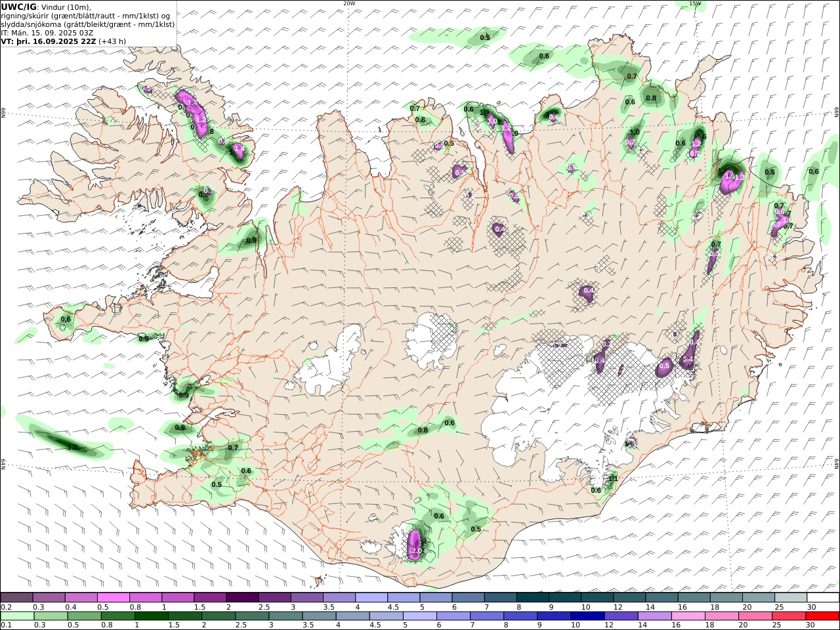Click the "20W" longitude label at top

pyautogui.click(x=349, y=3)
